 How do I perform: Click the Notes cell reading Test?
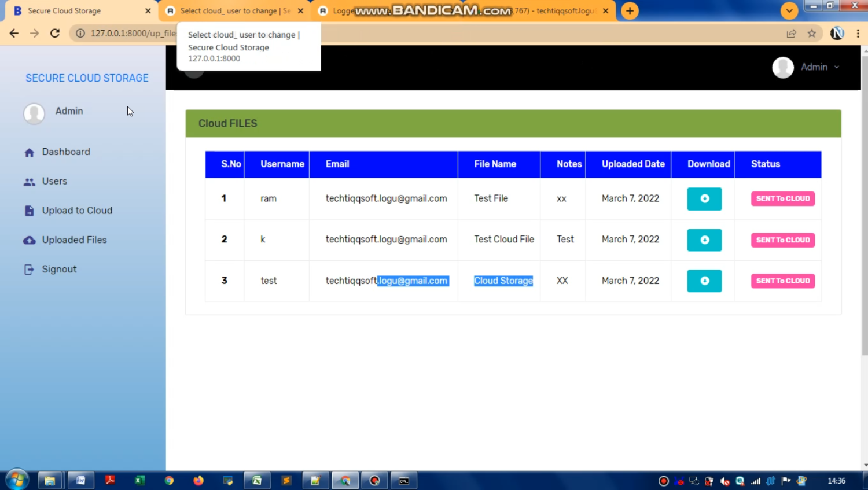pos(565,240)
